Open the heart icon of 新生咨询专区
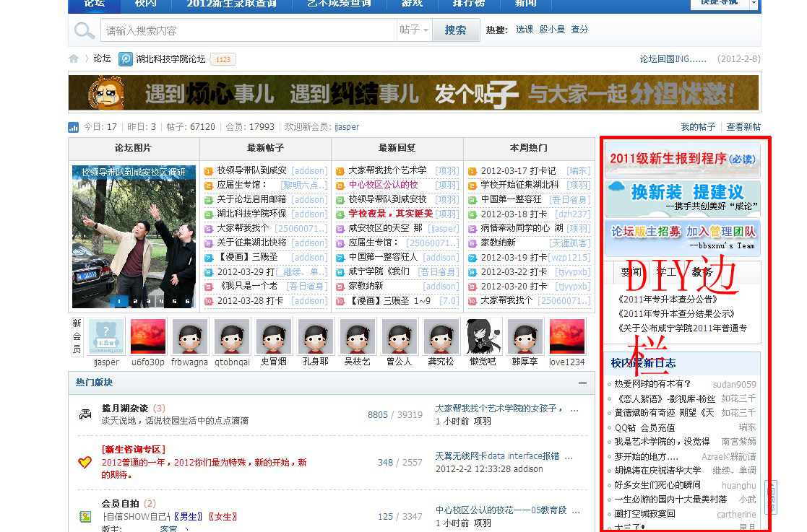 click(x=85, y=462)
